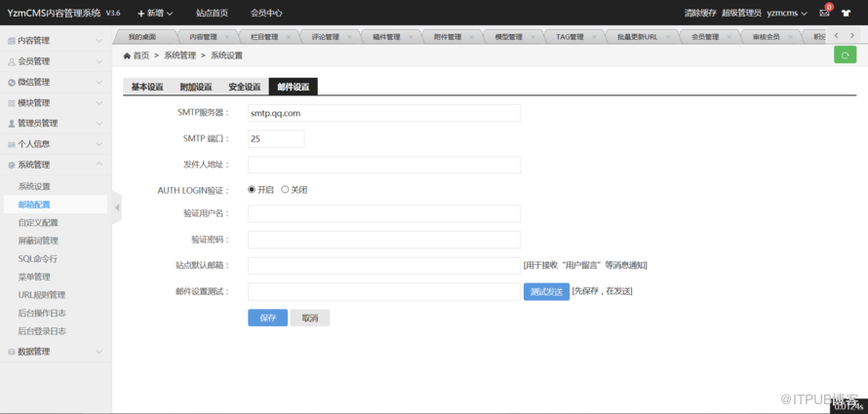Select the 关闭 AUTH LOGIN radio button

pyautogui.click(x=285, y=190)
